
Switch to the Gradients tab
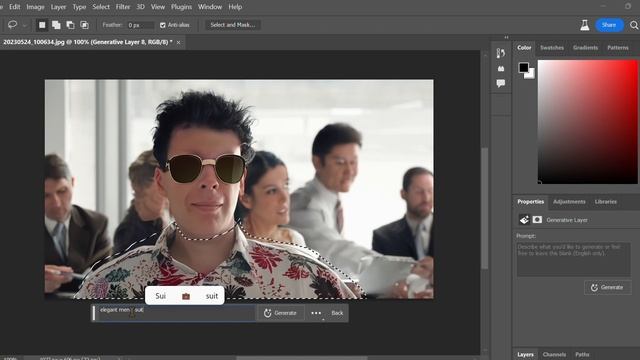pos(585,48)
